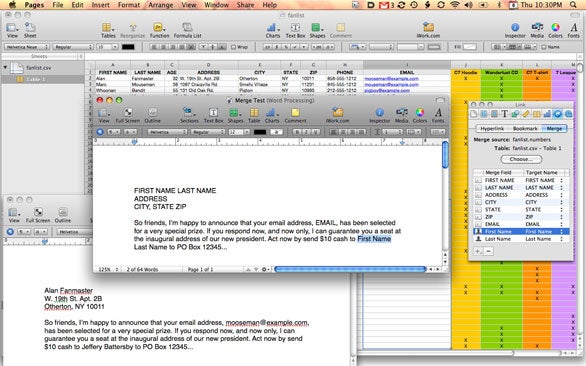This screenshot has height=366, width=586.
Task: Insert Comment from Merge Test toolbar
Action: (295, 115)
